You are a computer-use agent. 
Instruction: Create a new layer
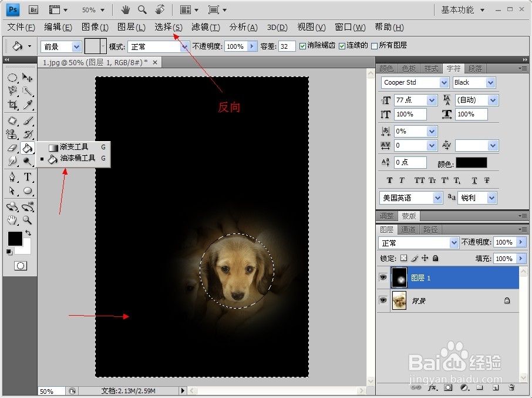tap(496, 387)
